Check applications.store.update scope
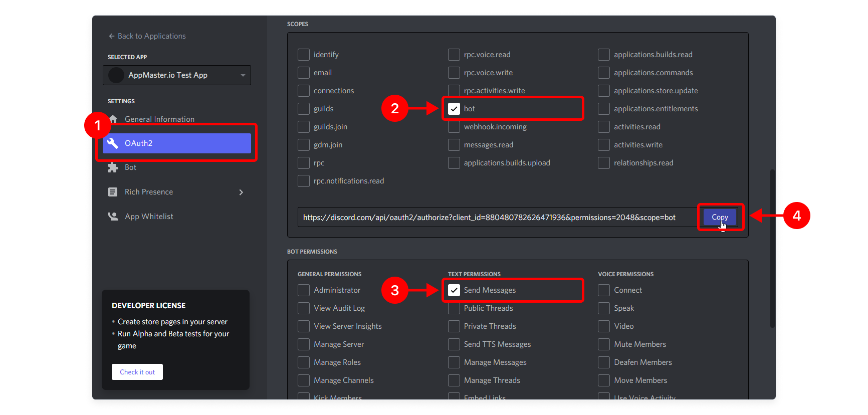 604,91
